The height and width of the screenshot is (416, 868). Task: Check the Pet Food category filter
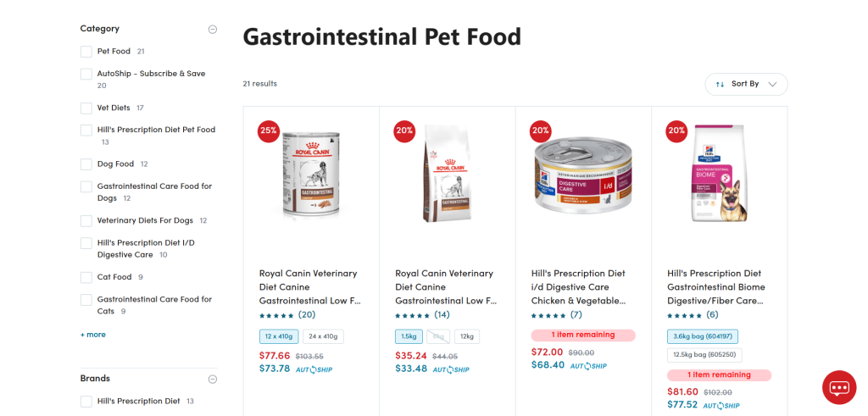point(86,52)
